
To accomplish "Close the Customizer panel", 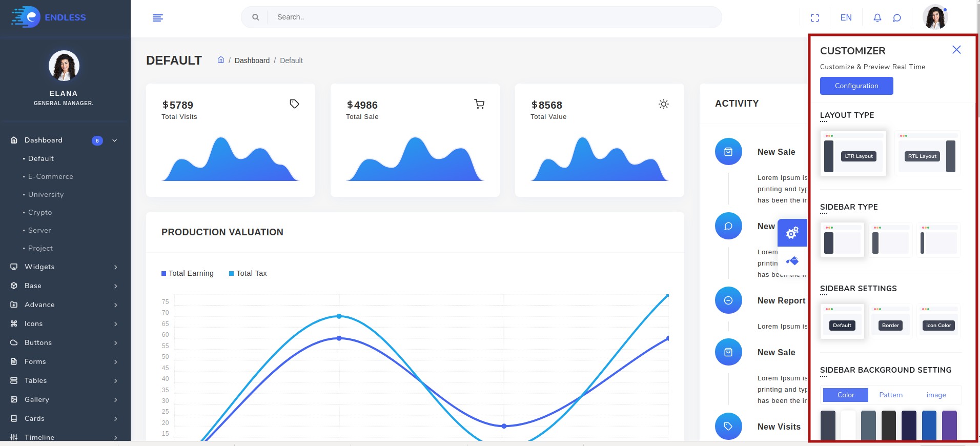I will [x=956, y=50].
